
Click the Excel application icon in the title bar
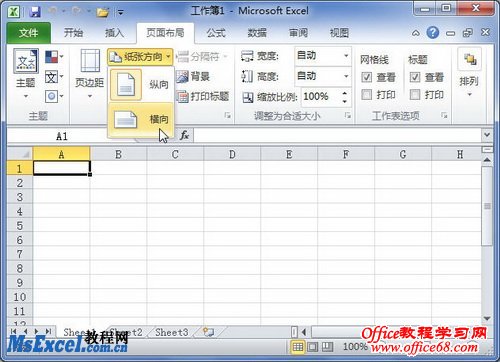pyautogui.click(x=14, y=12)
